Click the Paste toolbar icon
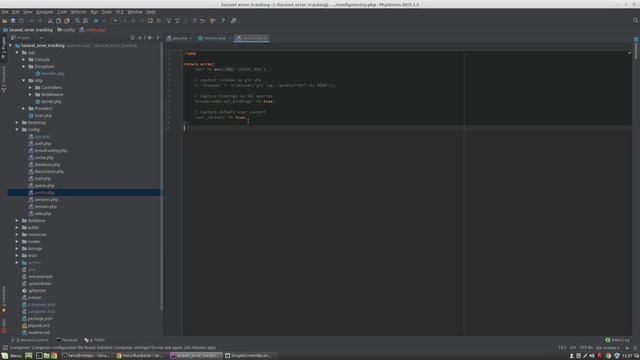The width and height of the screenshot is (640, 360). pos(67,20)
